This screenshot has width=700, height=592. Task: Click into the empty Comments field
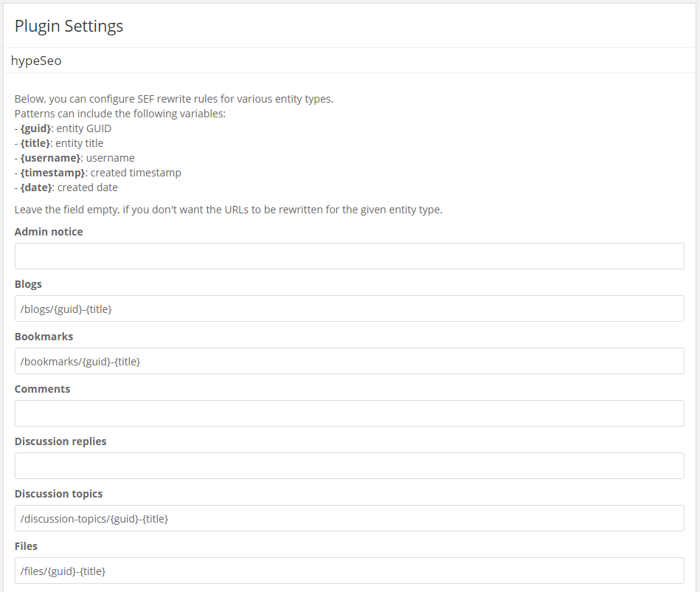click(349, 413)
